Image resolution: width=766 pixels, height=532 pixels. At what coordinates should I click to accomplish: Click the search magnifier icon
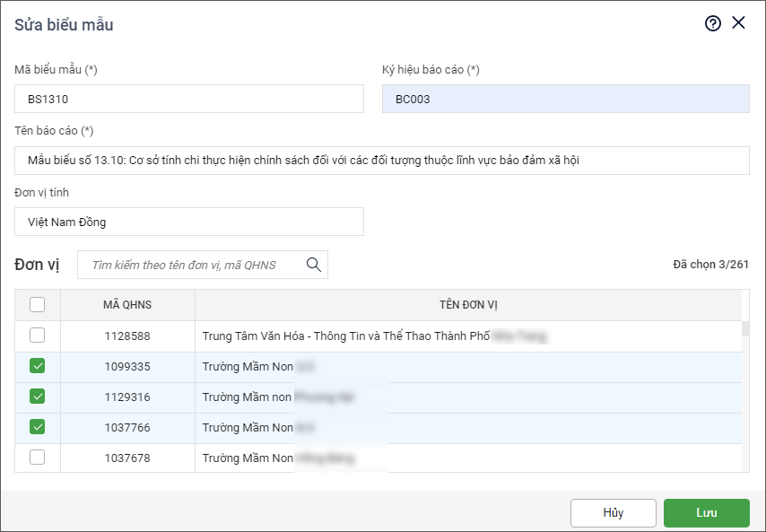coord(314,265)
